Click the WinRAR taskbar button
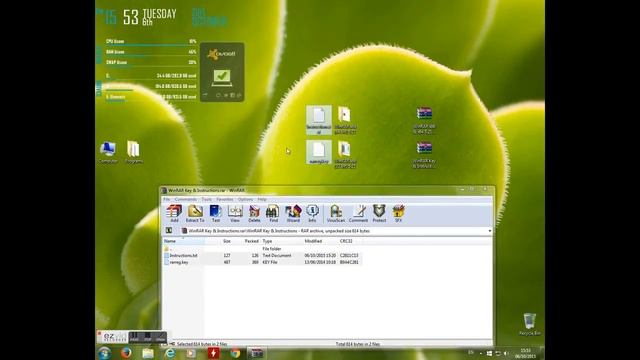The width and height of the screenshot is (640, 360). (257, 353)
